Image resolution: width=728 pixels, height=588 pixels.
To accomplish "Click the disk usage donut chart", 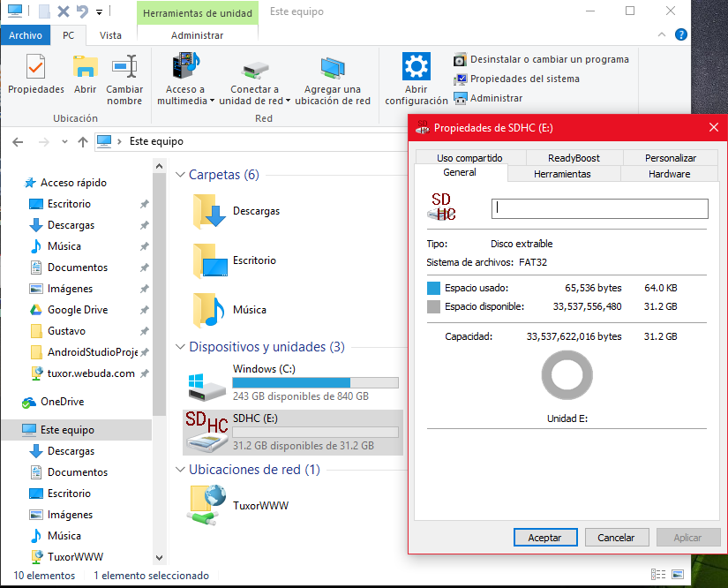I will 567,375.
